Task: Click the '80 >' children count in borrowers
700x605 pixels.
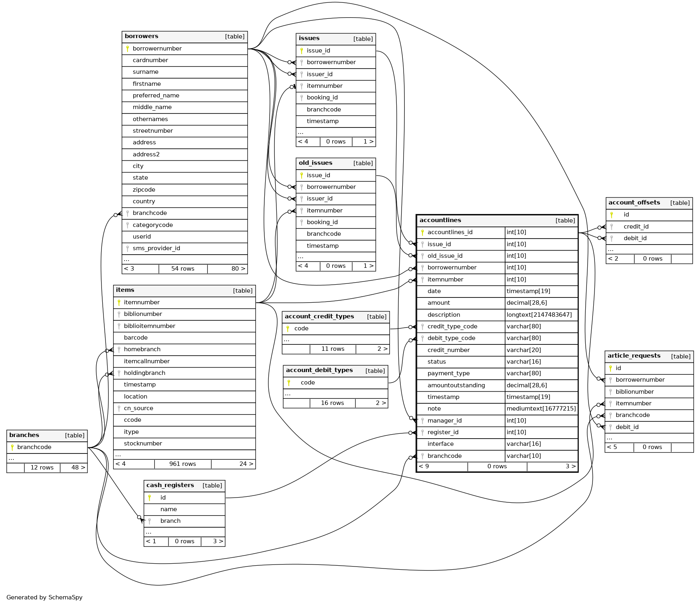Action: point(238,269)
